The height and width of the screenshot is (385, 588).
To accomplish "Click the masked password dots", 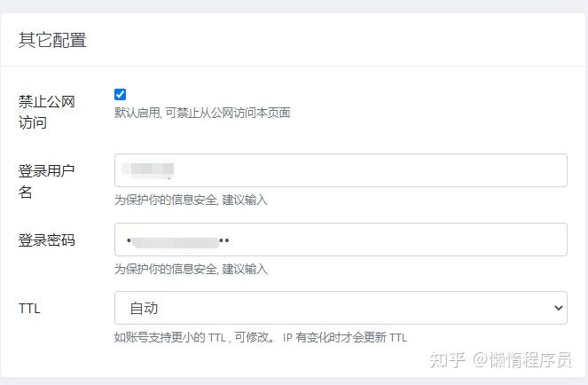I will click(x=177, y=240).
